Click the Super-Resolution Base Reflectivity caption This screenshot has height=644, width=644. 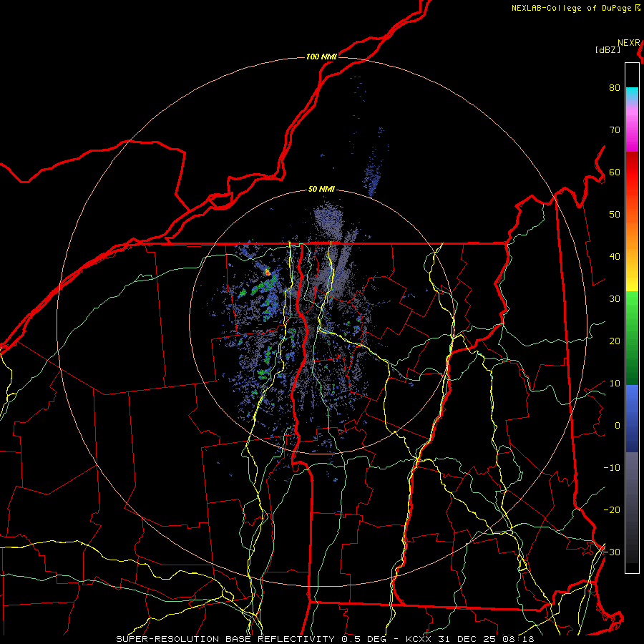(x=225, y=639)
